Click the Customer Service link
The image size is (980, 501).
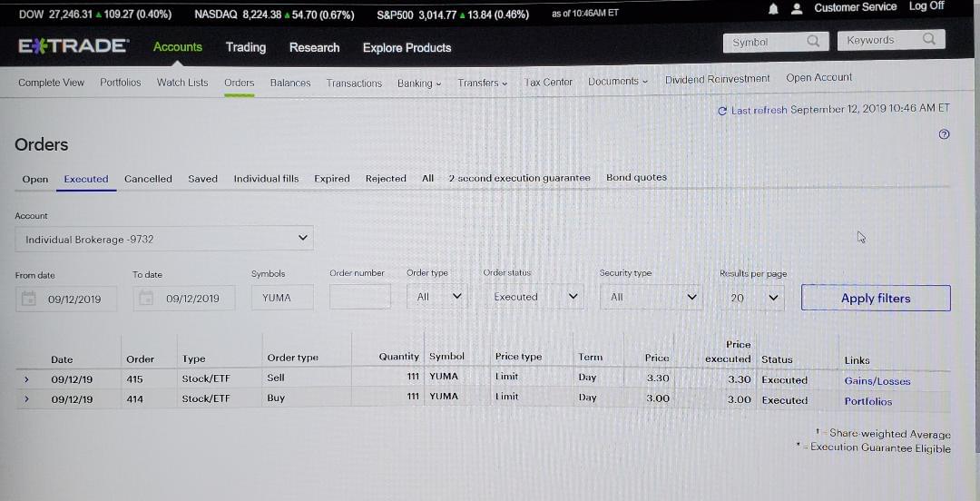tap(855, 7)
